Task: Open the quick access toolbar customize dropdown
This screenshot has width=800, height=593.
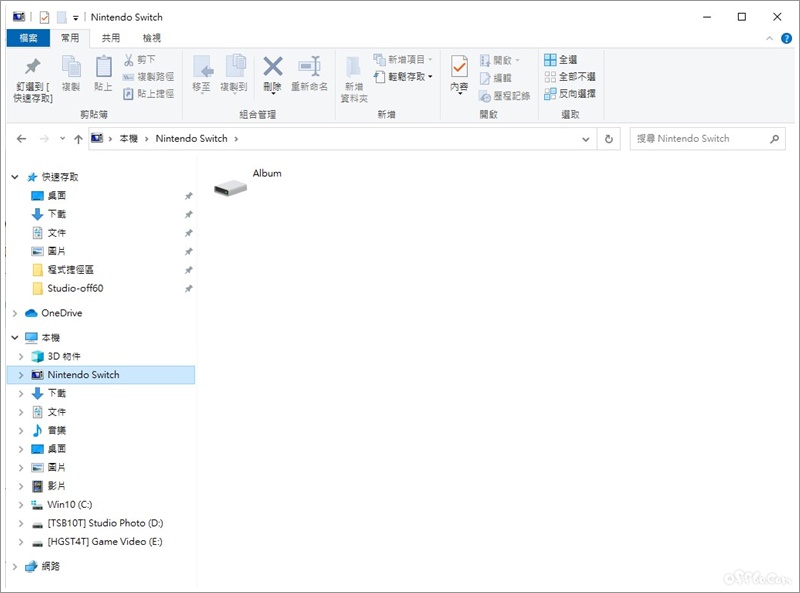Action: tap(76, 18)
